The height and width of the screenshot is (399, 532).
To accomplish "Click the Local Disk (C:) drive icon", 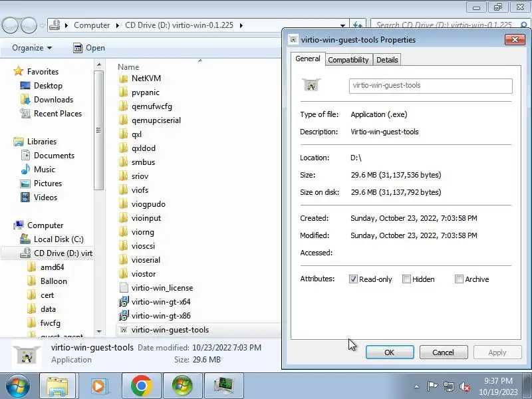I will pos(25,239).
